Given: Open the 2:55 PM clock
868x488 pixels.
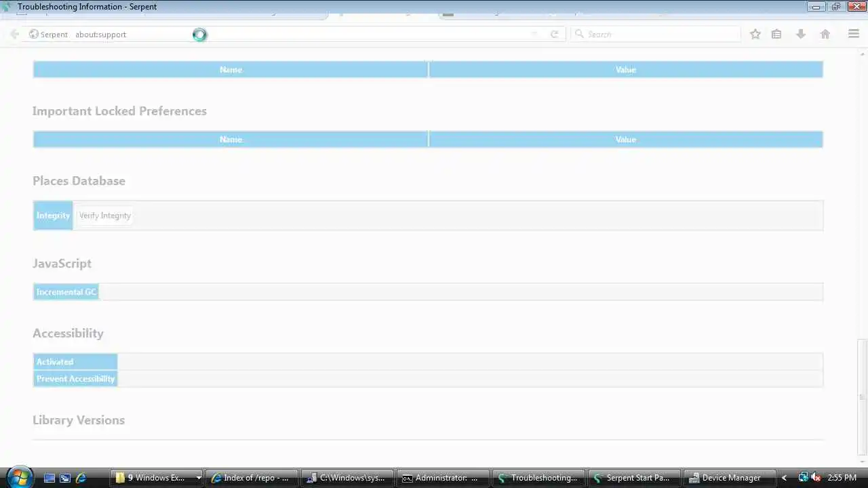Looking at the screenshot, I should (842, 478).
